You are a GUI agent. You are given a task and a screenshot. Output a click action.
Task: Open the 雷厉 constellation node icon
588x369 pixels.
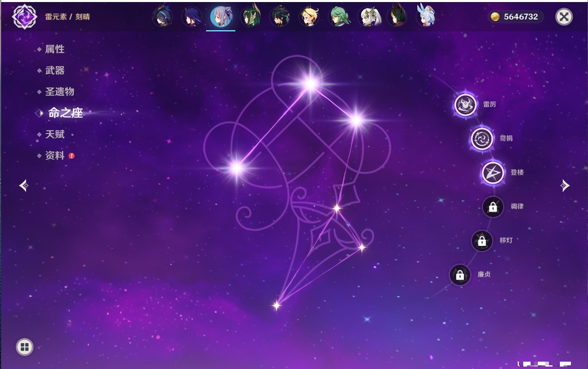pos(465,105)
